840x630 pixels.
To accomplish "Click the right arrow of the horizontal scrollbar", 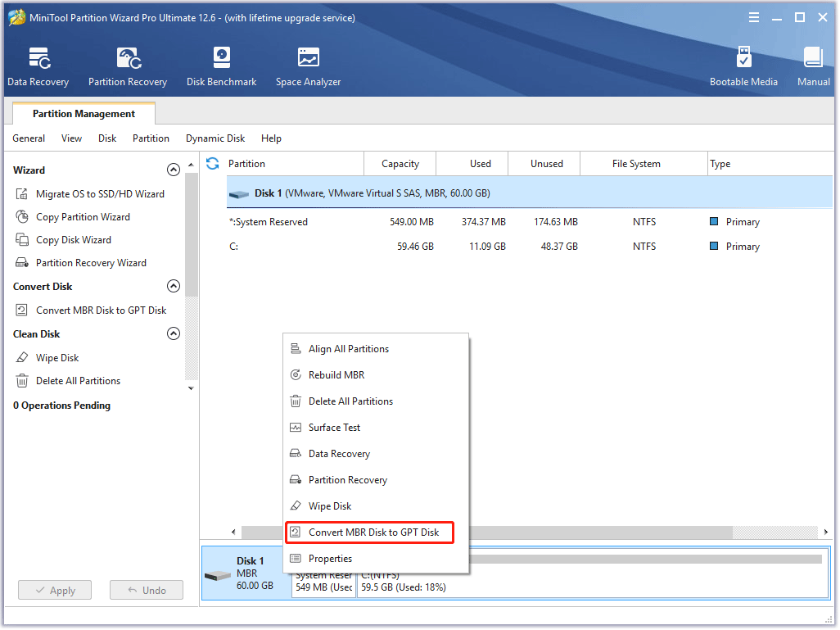I will [x=826, y=533].
